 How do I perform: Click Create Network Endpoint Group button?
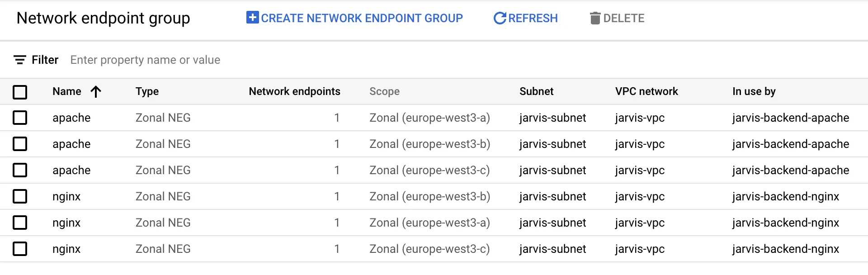[355, 18]
